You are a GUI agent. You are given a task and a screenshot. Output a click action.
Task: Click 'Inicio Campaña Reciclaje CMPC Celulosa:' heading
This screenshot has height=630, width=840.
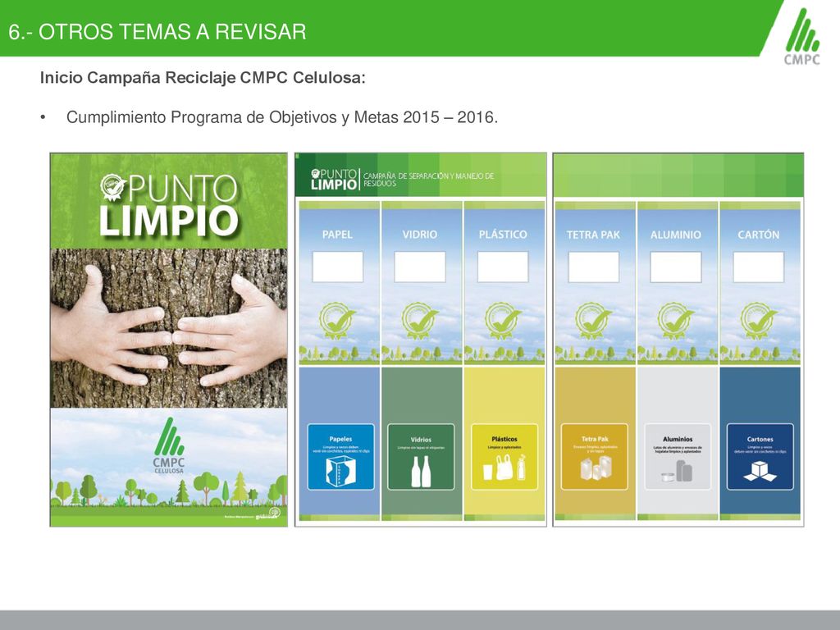(x=203, y=78)
